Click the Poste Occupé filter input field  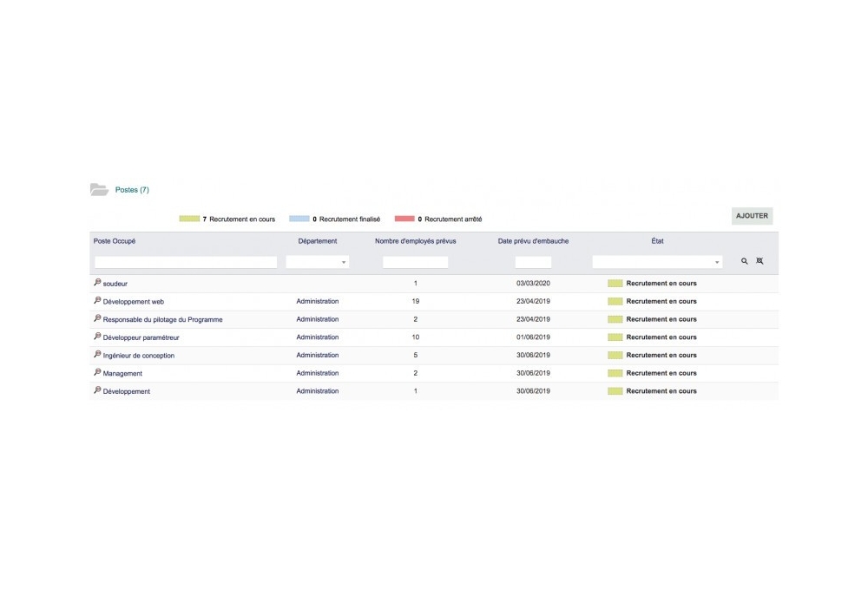pyautogui.click(x=185, y=261)
